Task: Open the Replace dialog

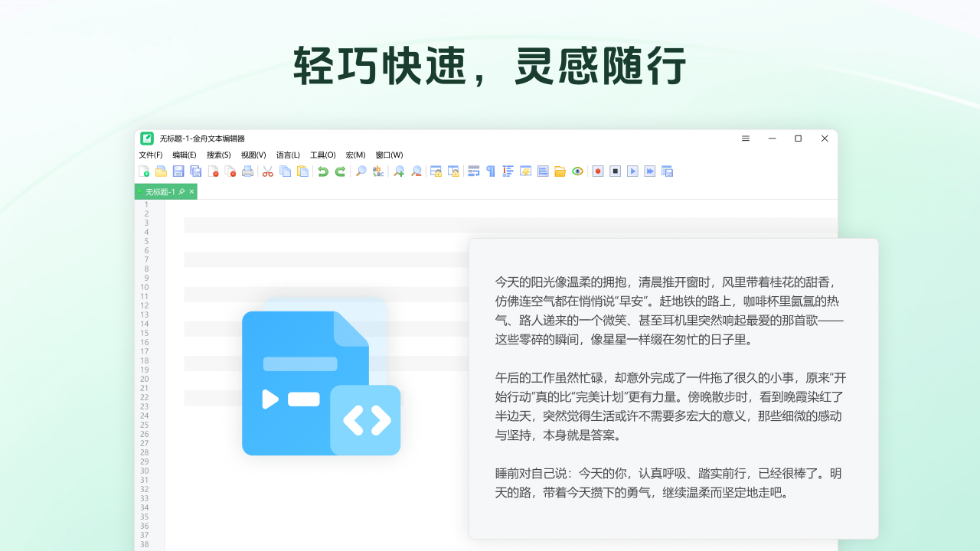Action: (377, 171)
